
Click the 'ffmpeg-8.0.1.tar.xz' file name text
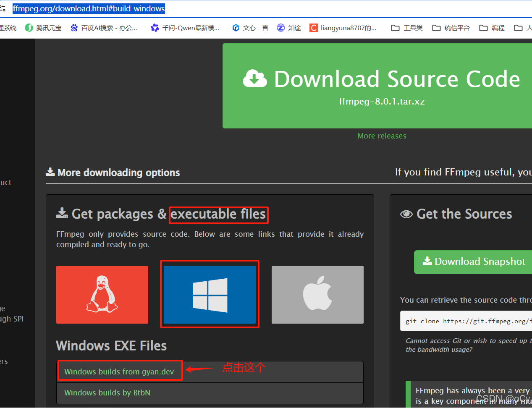point(382,102)
